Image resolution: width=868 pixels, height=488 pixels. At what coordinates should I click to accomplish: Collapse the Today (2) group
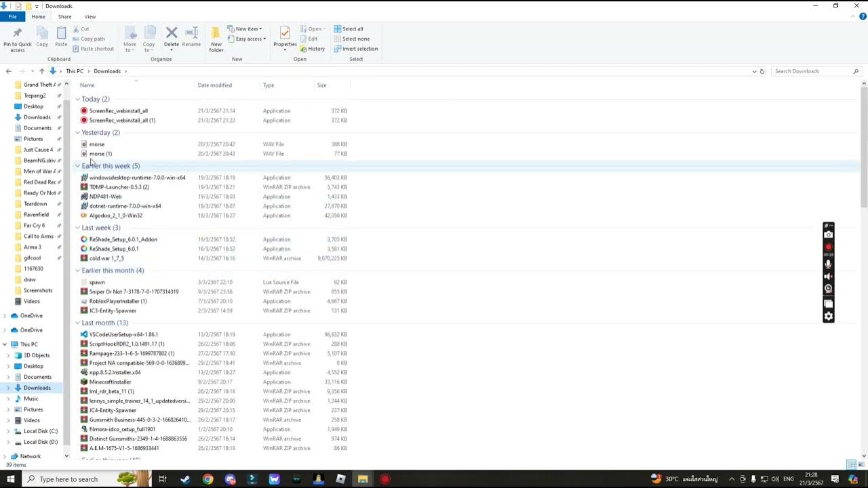pyautogui.click(x=77, y=100)
